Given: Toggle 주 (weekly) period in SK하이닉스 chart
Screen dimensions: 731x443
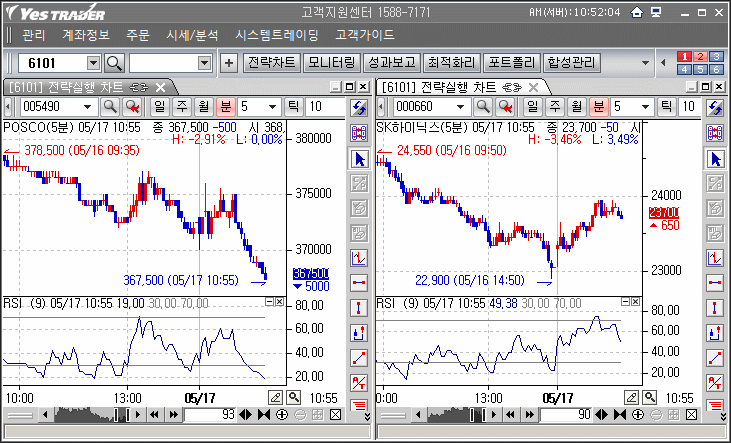Looking at the screenshot, I should coord(554,107).
